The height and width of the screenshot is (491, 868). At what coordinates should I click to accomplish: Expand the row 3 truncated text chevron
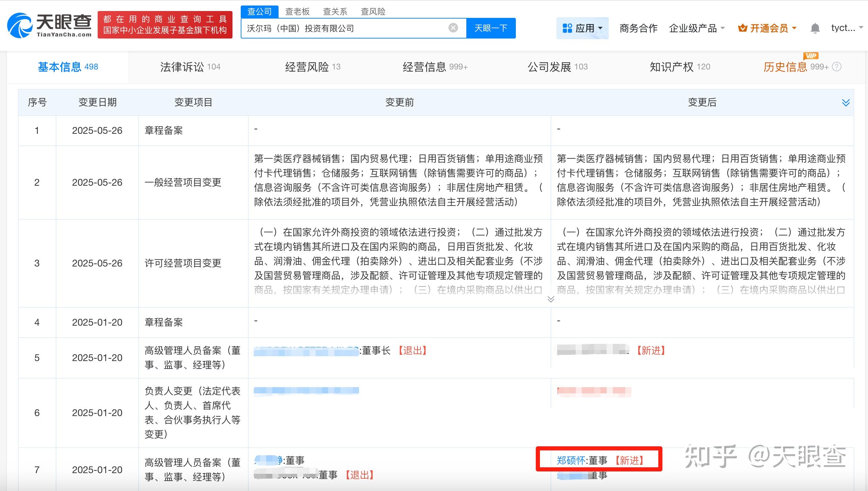[x=551, y=299]
